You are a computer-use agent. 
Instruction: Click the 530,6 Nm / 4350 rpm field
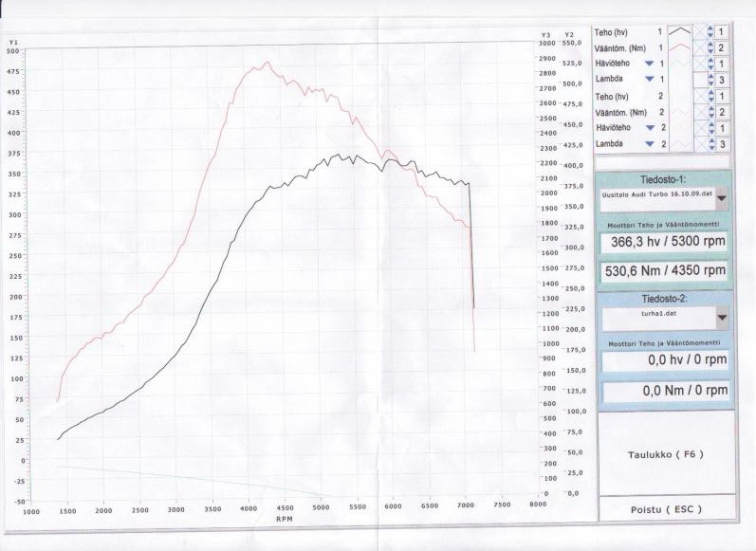point(663,271)
